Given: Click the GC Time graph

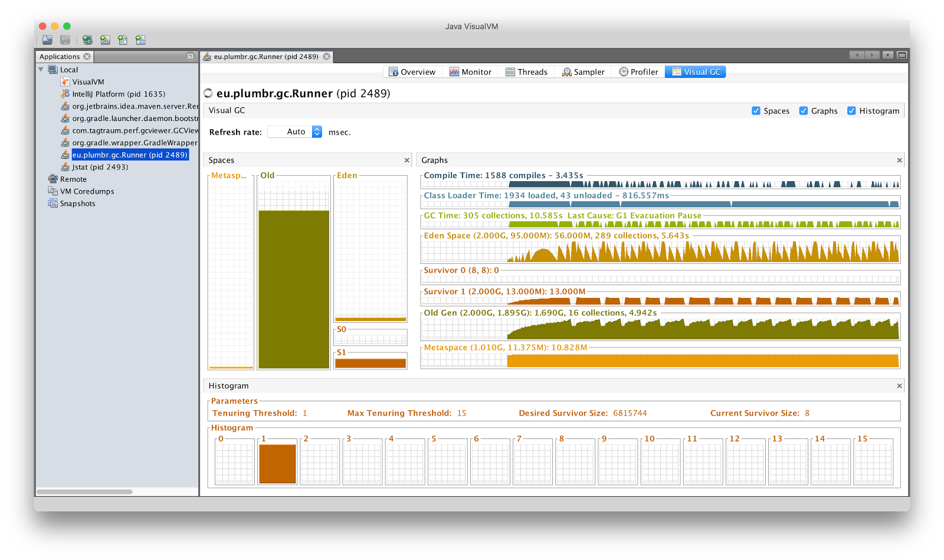Looking at the screenshot, I should point(660,224).
